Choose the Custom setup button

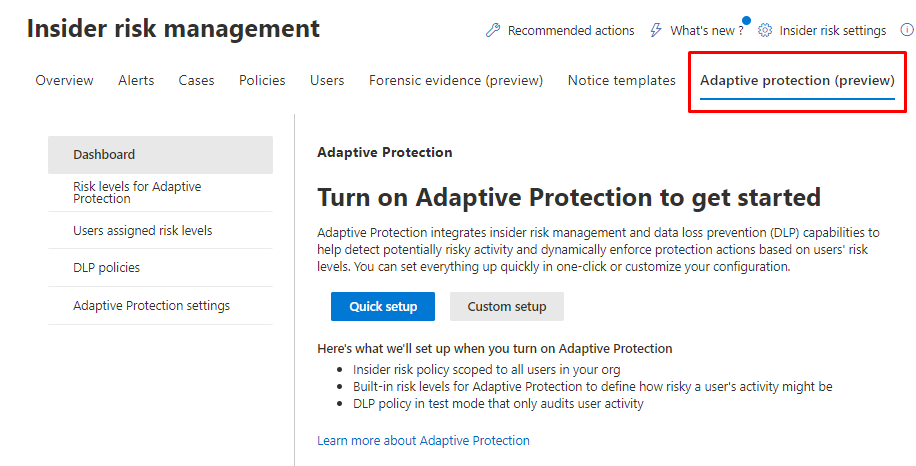pyautogui.click(x=507, y=307)
